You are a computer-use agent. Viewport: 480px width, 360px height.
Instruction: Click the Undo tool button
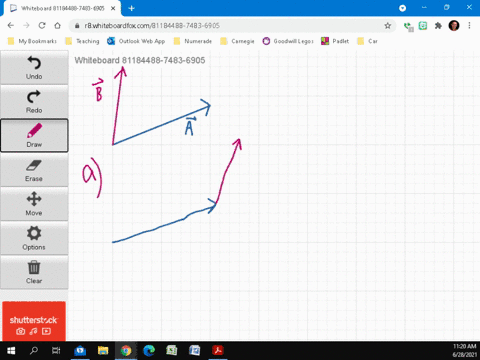coord(34,68)
